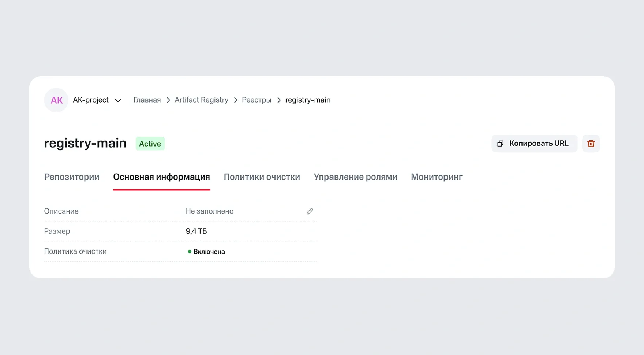
Task: Expand the AK-project dropdown chevron
Action: click(x=118, y=100)
